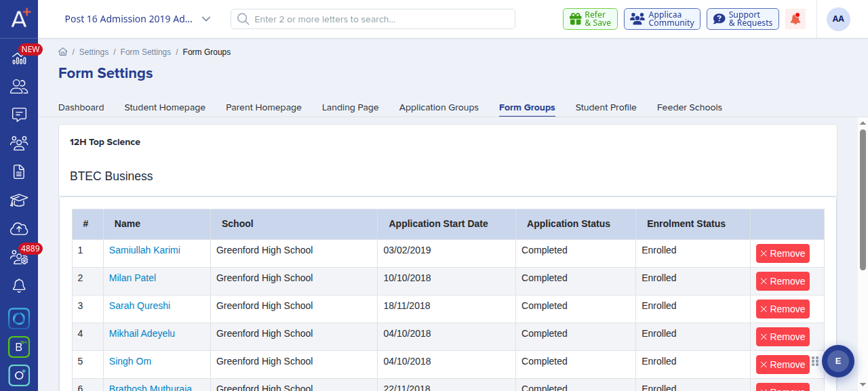Click the Refer & Save button
This screenshot has width=868, height=391.
[590, 19]
